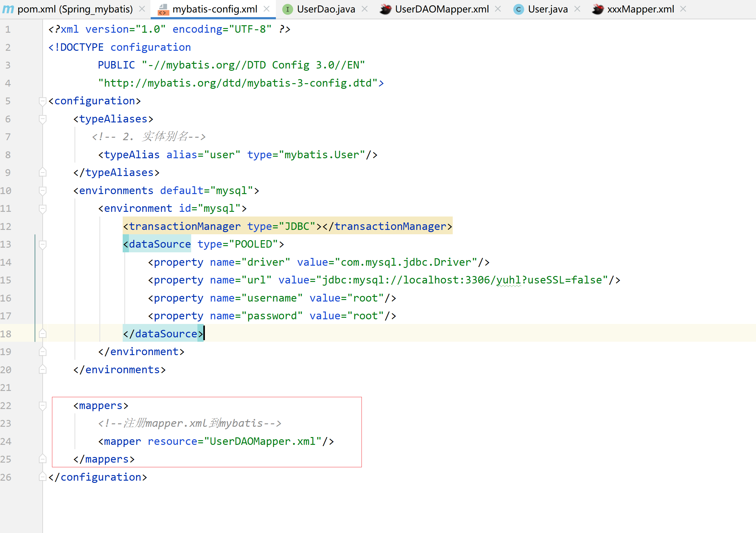The width and height of the screenshot is (756, 533).
Task: Click the xml version declaration line
Action: pyautogui.click(x=169, y=30)
